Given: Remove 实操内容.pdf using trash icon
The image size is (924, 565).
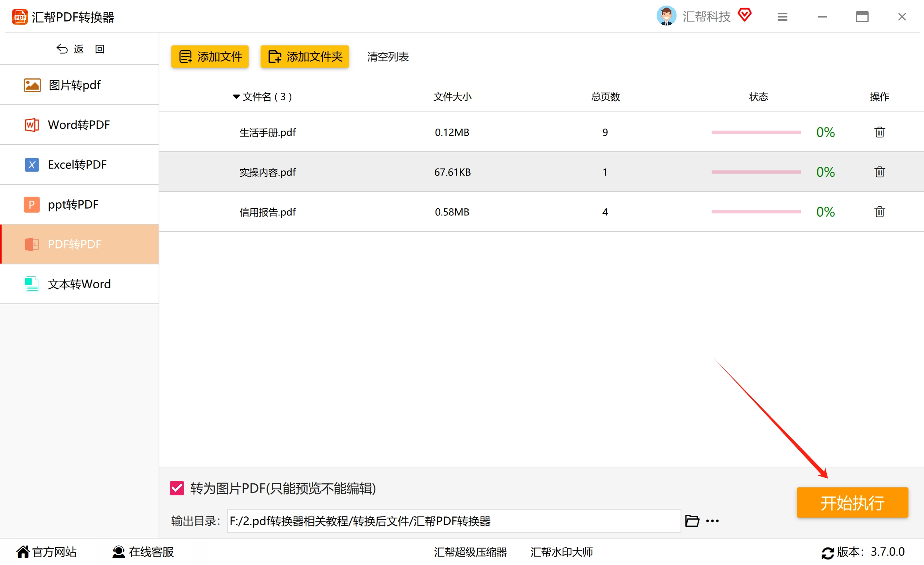Looking at the screenshot, I should click(x=879, y=172).
